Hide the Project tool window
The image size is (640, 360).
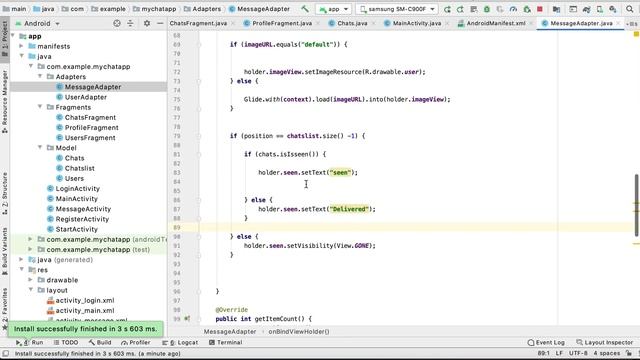160,24
